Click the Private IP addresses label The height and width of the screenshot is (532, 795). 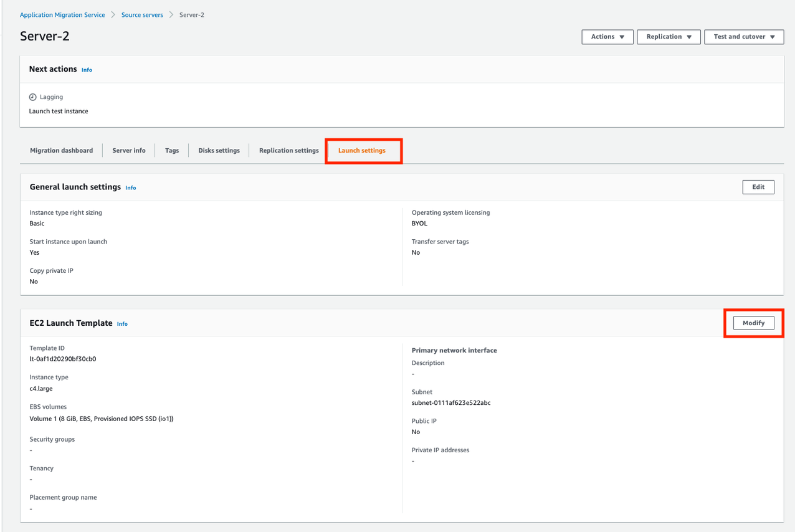[x=440, y=450]
